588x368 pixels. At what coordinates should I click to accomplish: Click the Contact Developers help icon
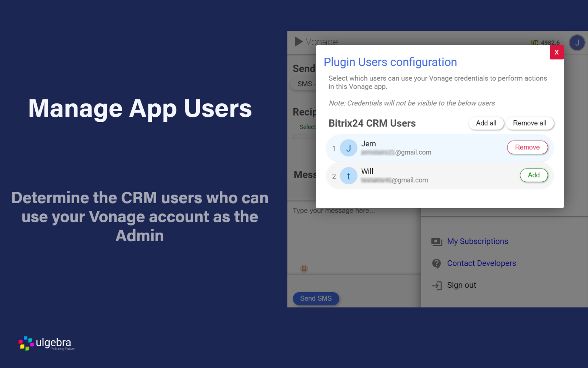(436, 263)
